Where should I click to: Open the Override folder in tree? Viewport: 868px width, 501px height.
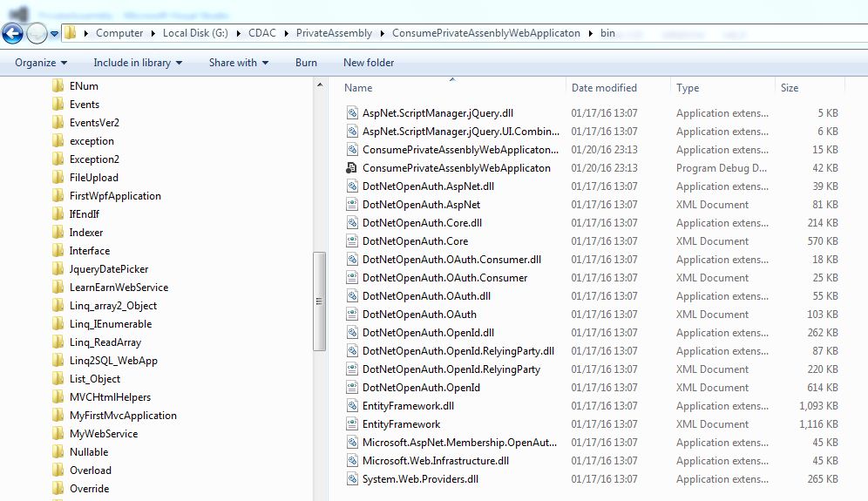click(x=81, y=488)
